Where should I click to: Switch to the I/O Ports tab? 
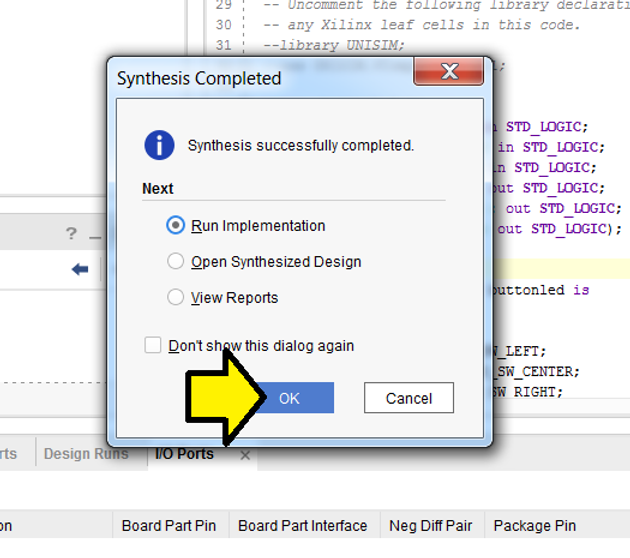[184, 454]
